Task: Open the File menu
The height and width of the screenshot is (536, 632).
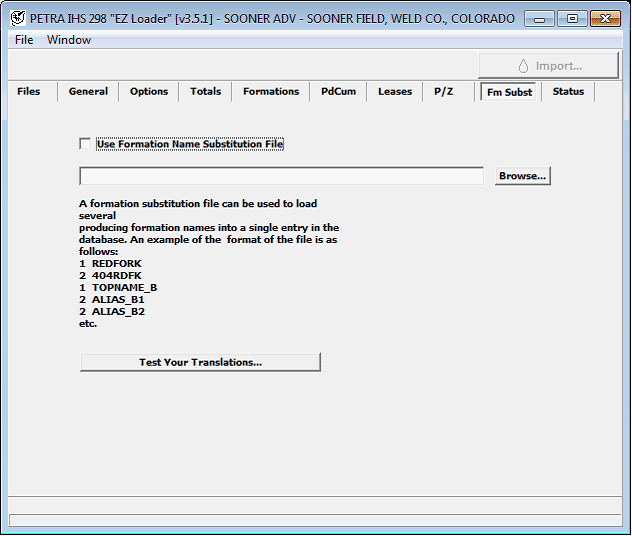Action: tap(24, 40)
